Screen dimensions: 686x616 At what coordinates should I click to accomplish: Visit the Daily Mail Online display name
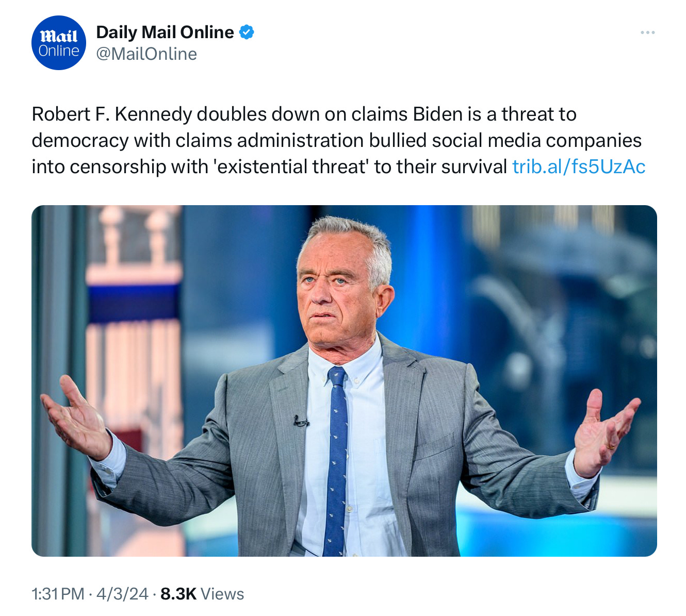[x=165, y=32]
